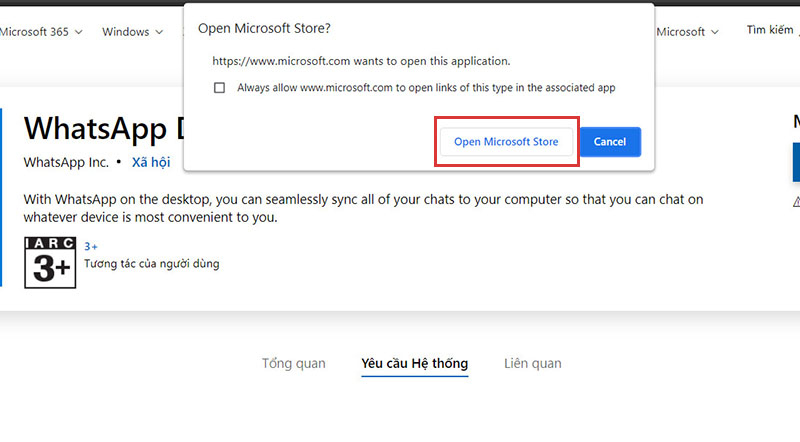Viewport: 800px width, 442px height.
Task: Click the text Tương tác của người dùng
Action: (152, 264)
